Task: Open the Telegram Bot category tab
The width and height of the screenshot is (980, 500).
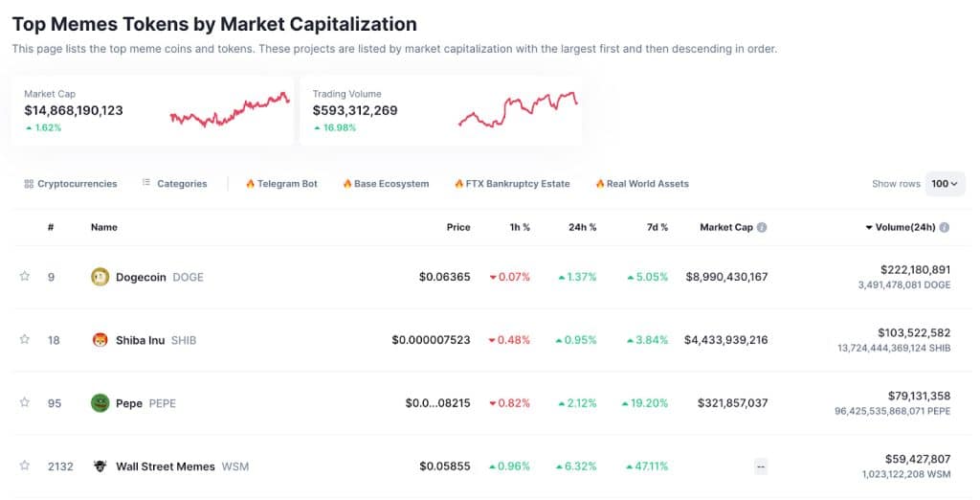Action: (281, 184)
